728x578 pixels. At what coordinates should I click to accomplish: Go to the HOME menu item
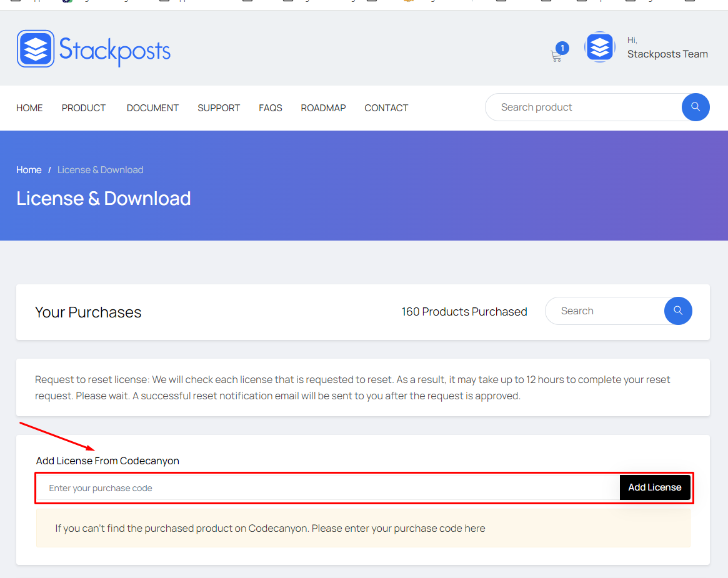click(29, 108)
